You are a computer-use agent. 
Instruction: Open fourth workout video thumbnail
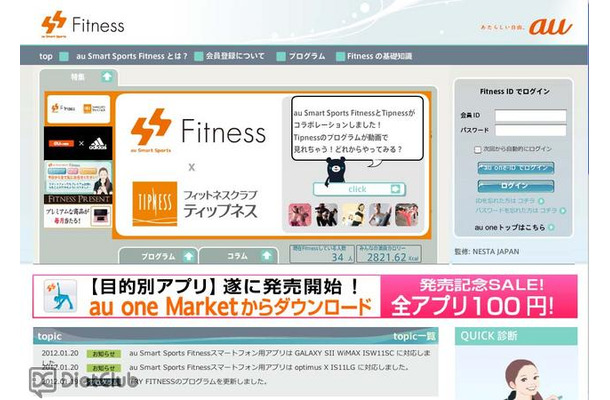(x=380, y=214)
